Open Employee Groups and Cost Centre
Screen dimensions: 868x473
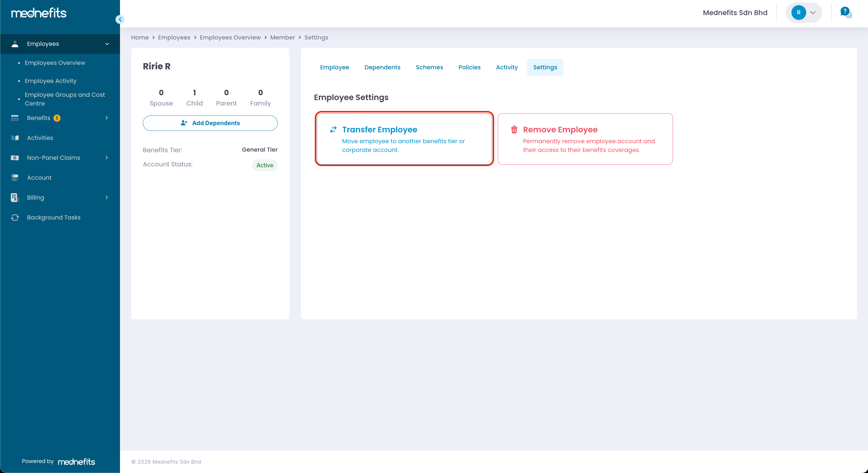pos(65,99)
